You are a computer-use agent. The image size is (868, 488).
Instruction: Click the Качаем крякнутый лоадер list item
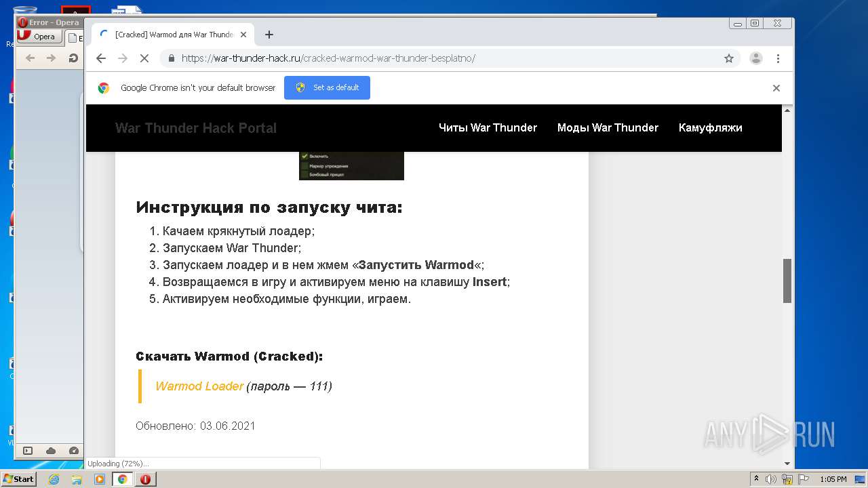(239, 231)
